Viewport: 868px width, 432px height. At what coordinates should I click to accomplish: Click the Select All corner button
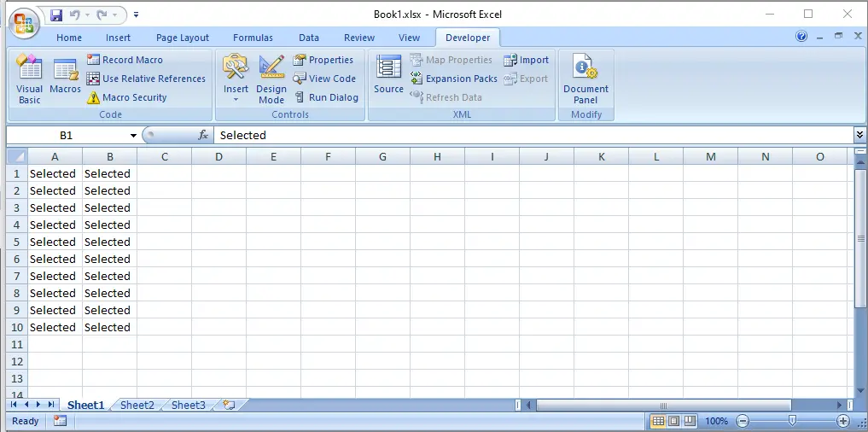(17, 157)
